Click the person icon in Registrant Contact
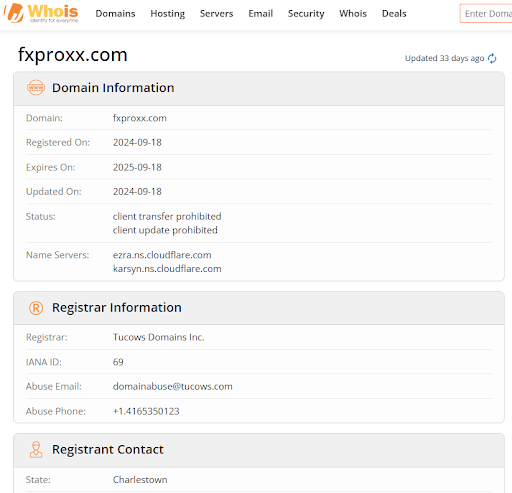512x493 pixels. click(x=36, y=450)
